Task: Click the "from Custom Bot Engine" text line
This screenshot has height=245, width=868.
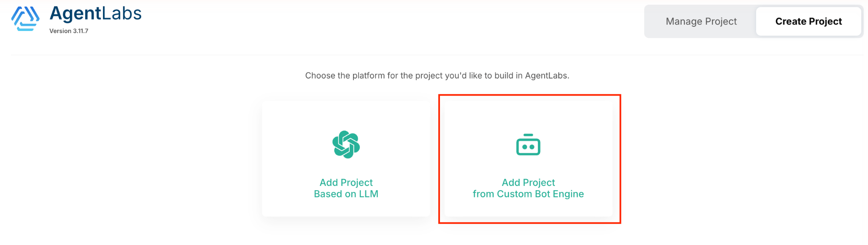Action: click(528, 194)
